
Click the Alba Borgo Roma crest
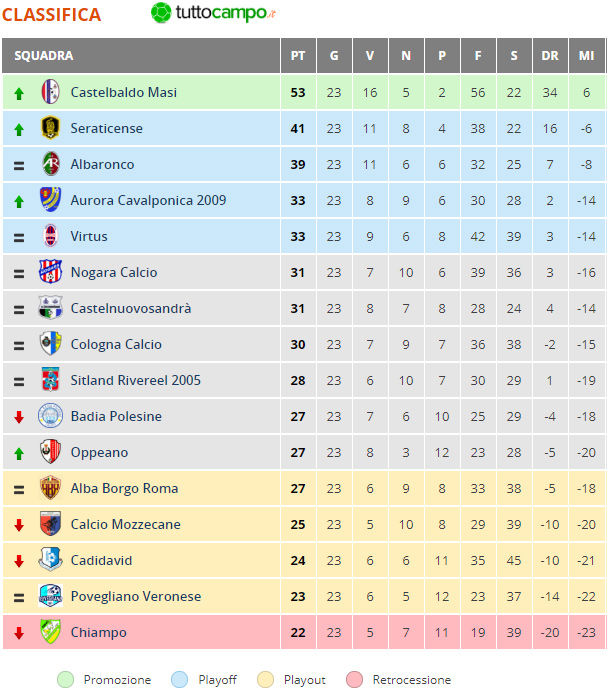50,488
